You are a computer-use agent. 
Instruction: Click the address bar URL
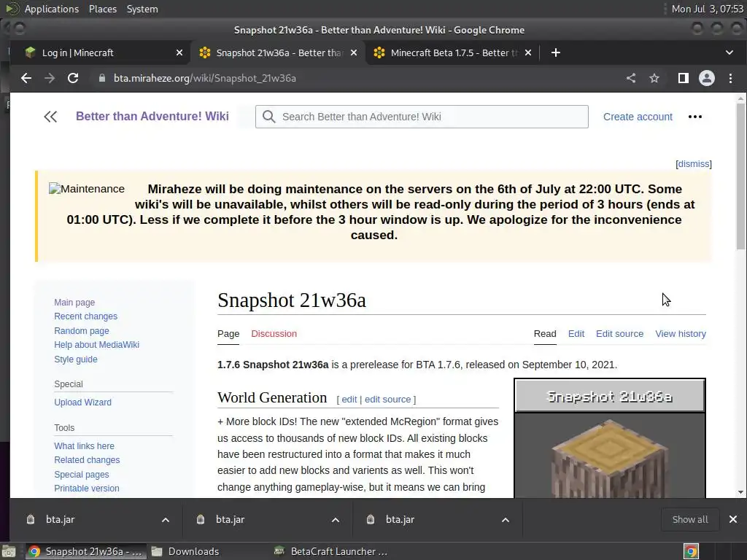coord(205,78)
